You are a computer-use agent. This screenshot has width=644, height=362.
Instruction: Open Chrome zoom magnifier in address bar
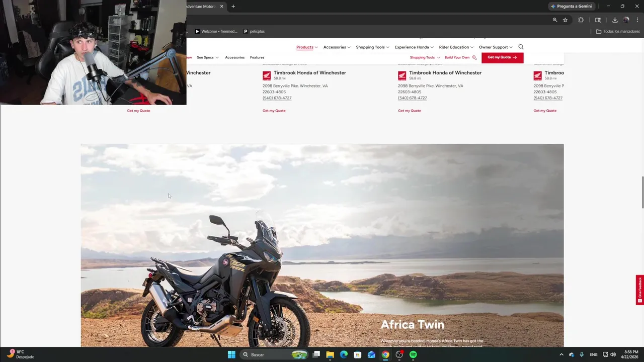coord(555,20)
